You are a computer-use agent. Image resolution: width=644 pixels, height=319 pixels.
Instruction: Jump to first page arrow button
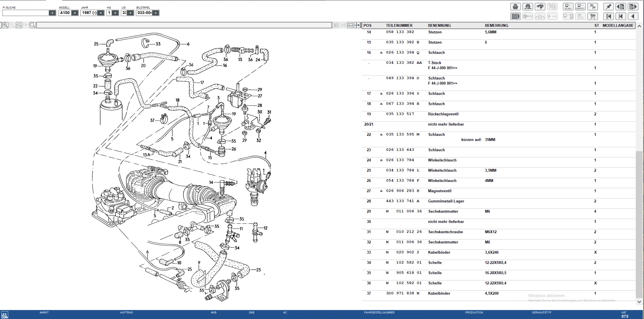point(609,16)
